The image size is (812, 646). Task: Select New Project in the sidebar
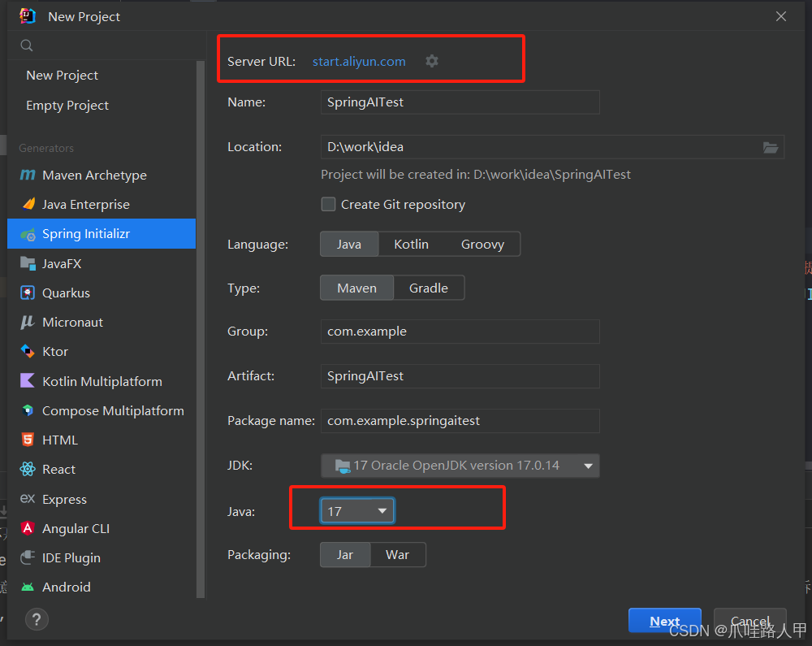pos(63,75)
